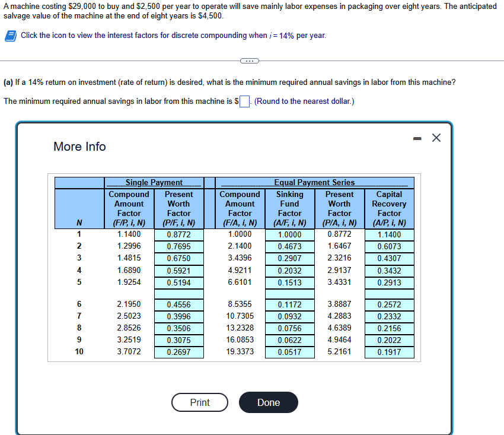The width and height of the screenshot is (504, 435).
Task: Click the Equal Payment Series column header
Action: point(314,182)
